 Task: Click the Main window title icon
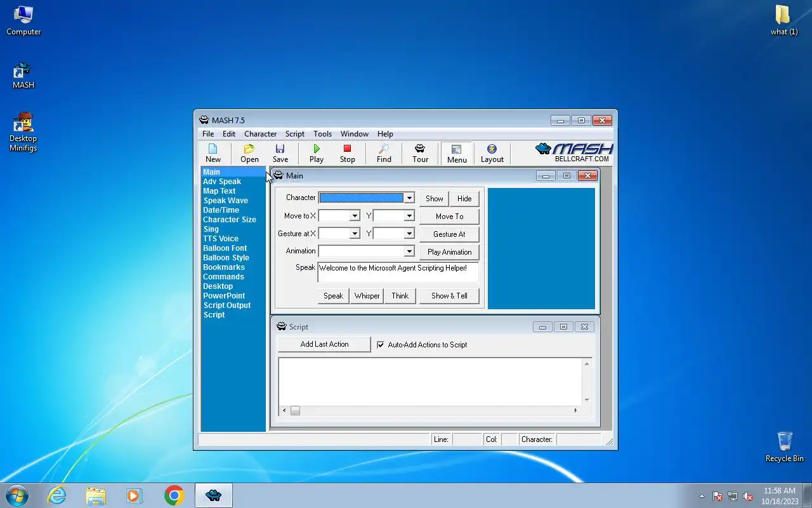(x=278, y=175)
